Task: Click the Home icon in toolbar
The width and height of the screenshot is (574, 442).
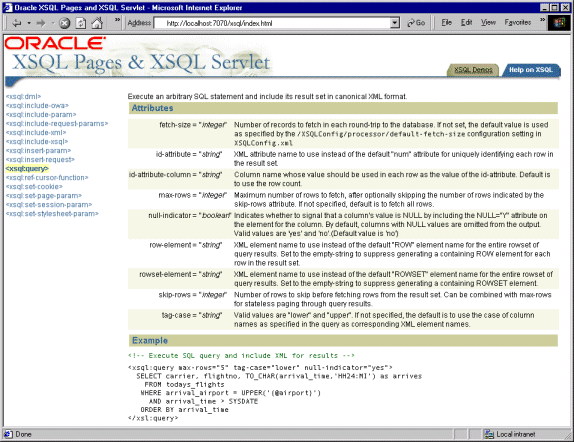Action: pyautogui.click(x=97, y=23)
